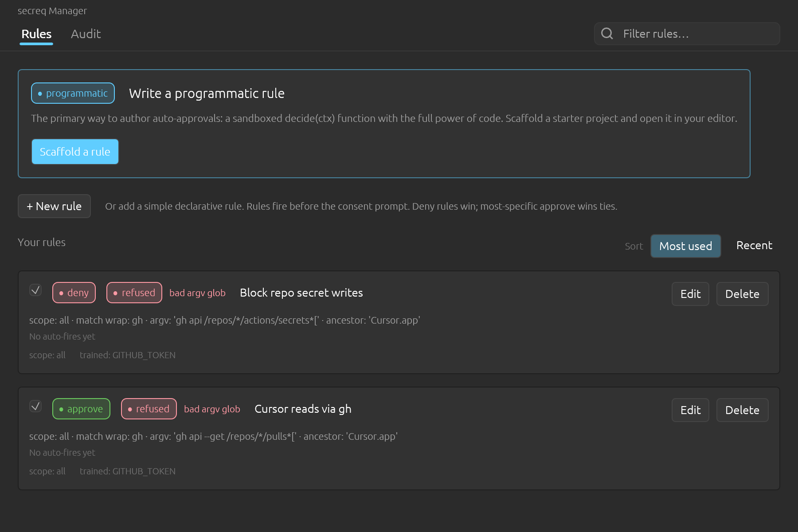The height and width of the screenshot is (532, 798).
Task: Click the deny badge
Action: [x=74, y=293]
